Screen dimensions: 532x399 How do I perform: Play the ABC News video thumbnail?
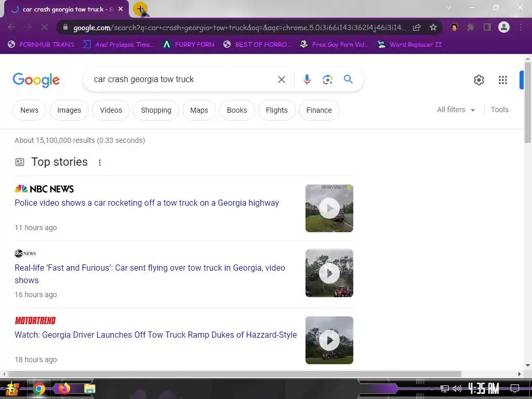329,273
